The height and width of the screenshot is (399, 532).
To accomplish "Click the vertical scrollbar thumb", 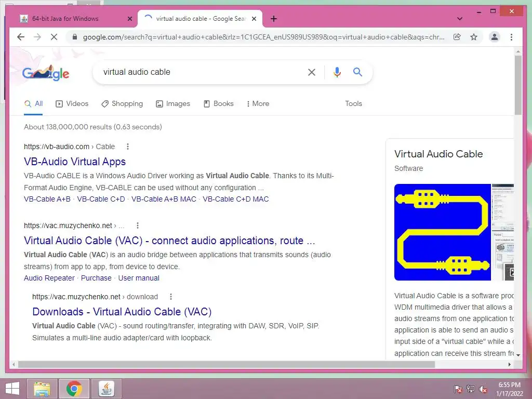I will tap(518, 86).
